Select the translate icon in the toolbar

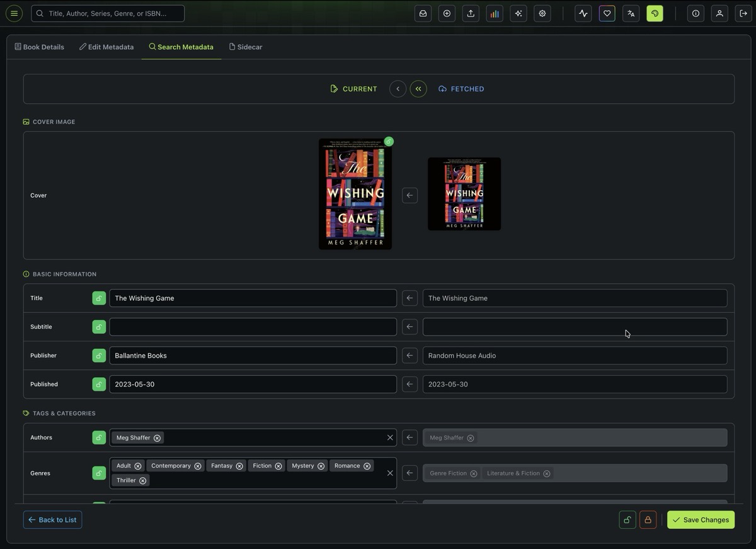(631, 13)
